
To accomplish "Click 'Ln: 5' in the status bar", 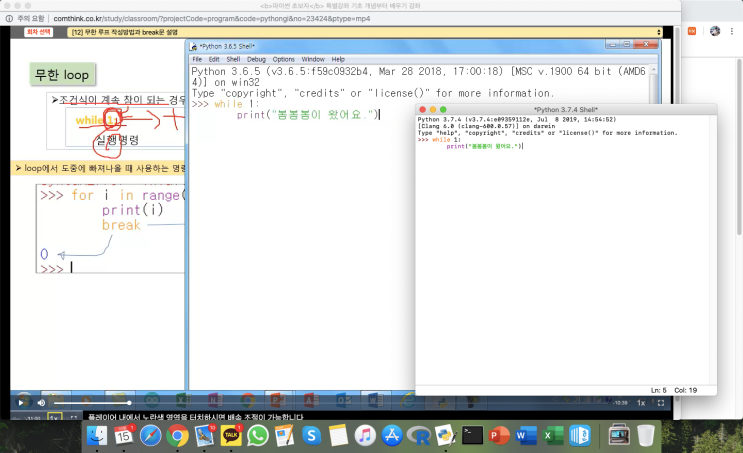I will click(659, 390).
